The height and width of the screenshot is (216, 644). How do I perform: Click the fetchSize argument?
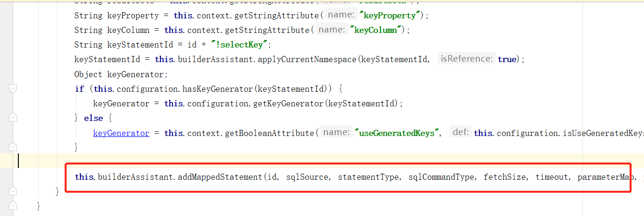coord(504,177)
